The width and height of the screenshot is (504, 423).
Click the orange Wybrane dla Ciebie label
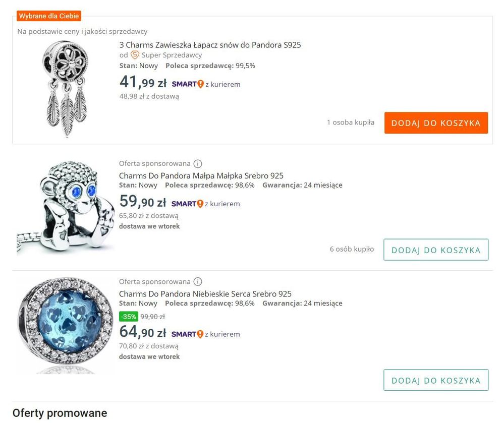coord(49,16)
